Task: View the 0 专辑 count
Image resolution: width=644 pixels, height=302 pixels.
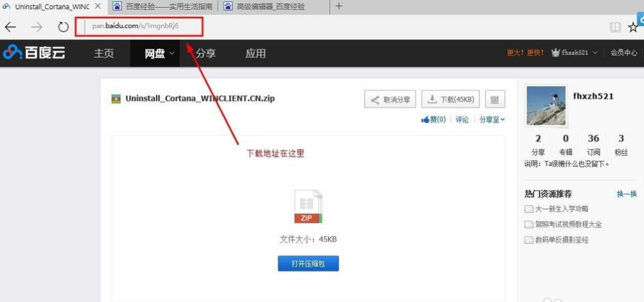Action: [x=565, y=144]
